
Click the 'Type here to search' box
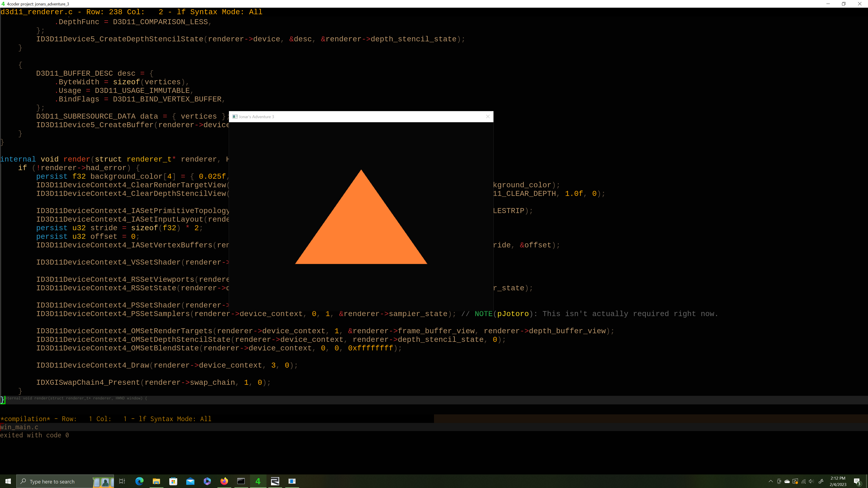click(x=54, y=482)
